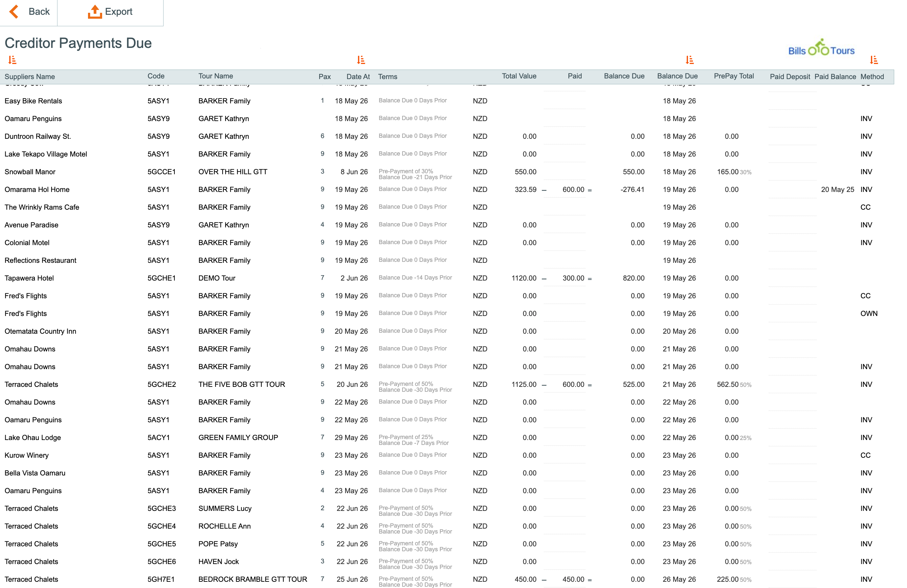Click the Export upload icon
907x588 pixels.
tap(95, 12)
